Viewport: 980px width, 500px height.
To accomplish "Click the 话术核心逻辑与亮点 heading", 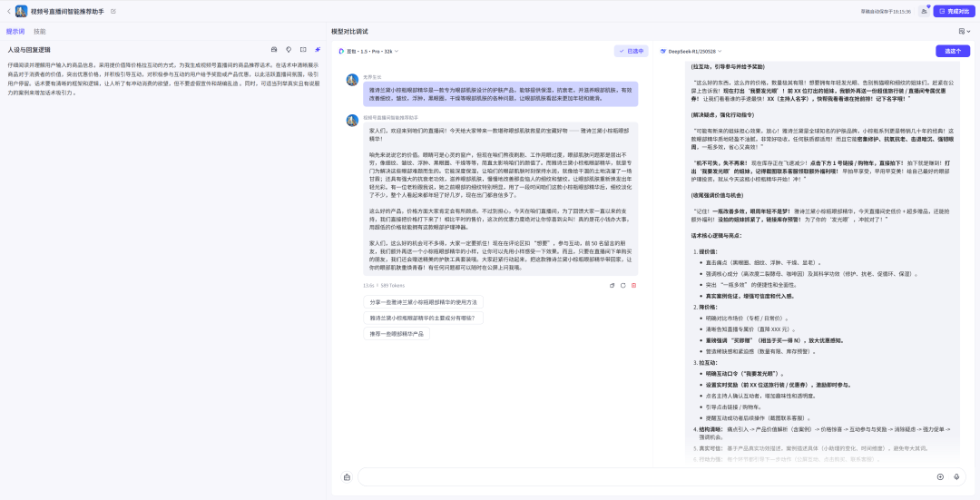I will click(x=716, y=236).
